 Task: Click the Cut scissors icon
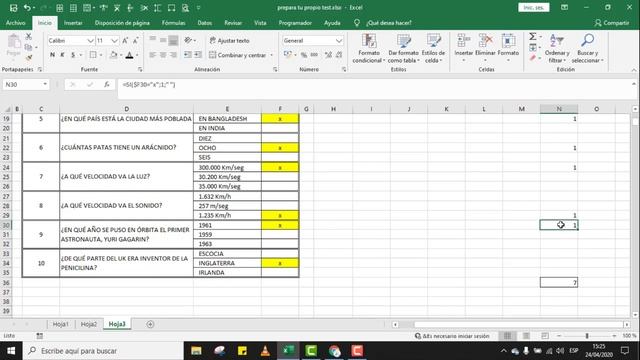28,37
